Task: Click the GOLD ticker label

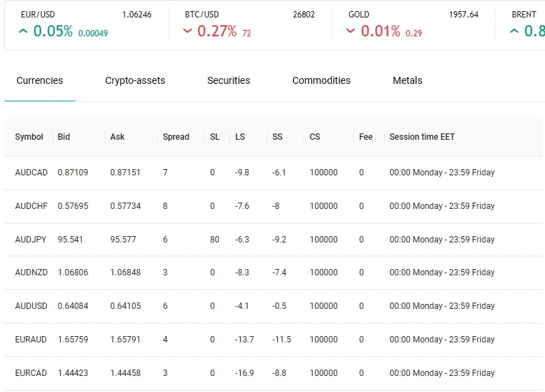Action: pos(359,15)
